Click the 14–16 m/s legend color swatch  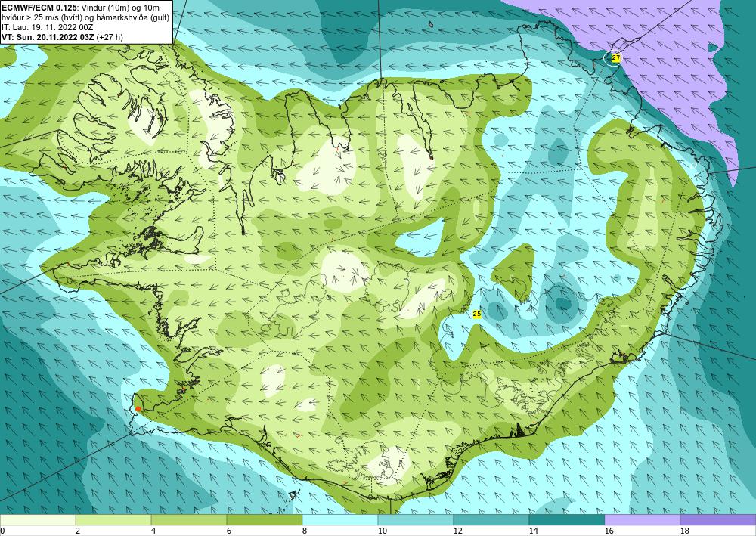(x=567, y=520)
